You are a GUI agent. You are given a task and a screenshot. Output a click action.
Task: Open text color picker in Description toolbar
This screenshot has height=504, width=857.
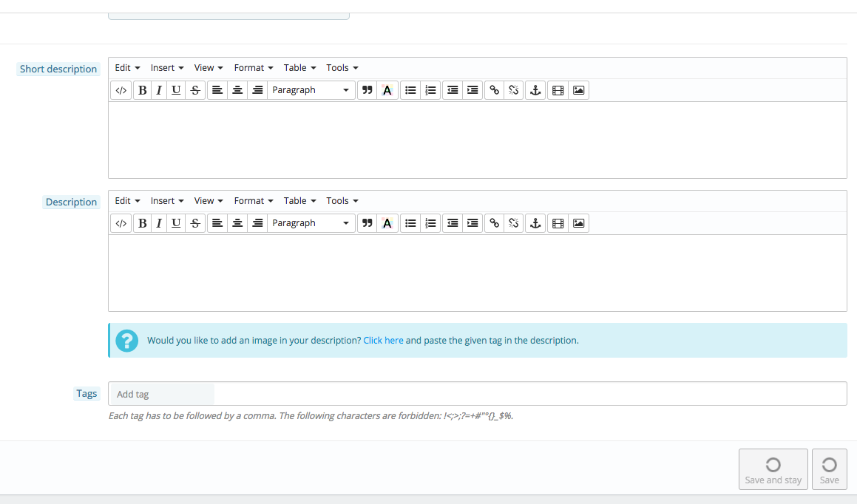387,223
